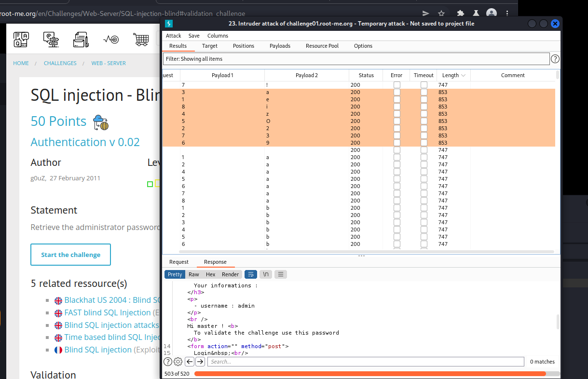Open the hamburger menu in Response viewer toolbar
The image size is (588, 379).
coord(281,274)
